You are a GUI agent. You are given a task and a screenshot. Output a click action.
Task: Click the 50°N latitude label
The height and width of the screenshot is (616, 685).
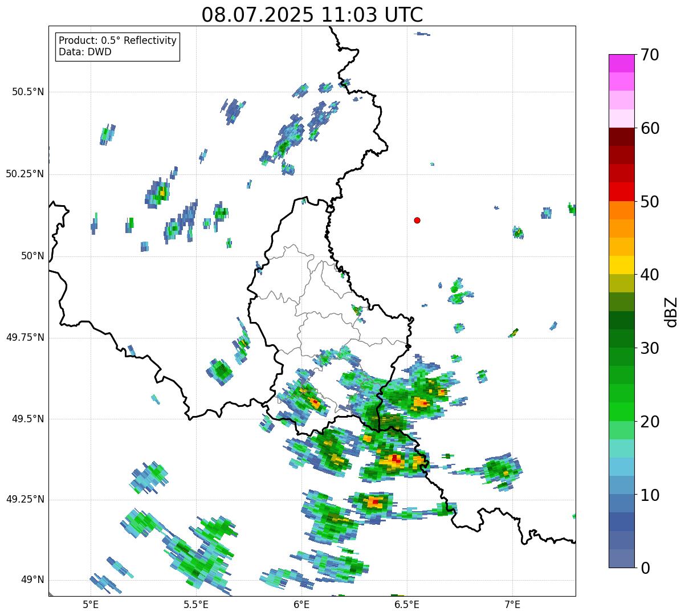click(32, 256)
